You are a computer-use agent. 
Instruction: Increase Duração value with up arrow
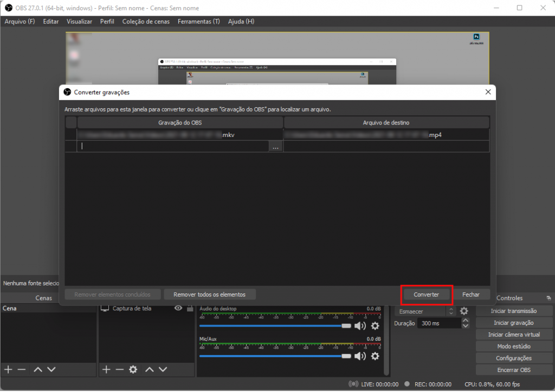[465, 321]
